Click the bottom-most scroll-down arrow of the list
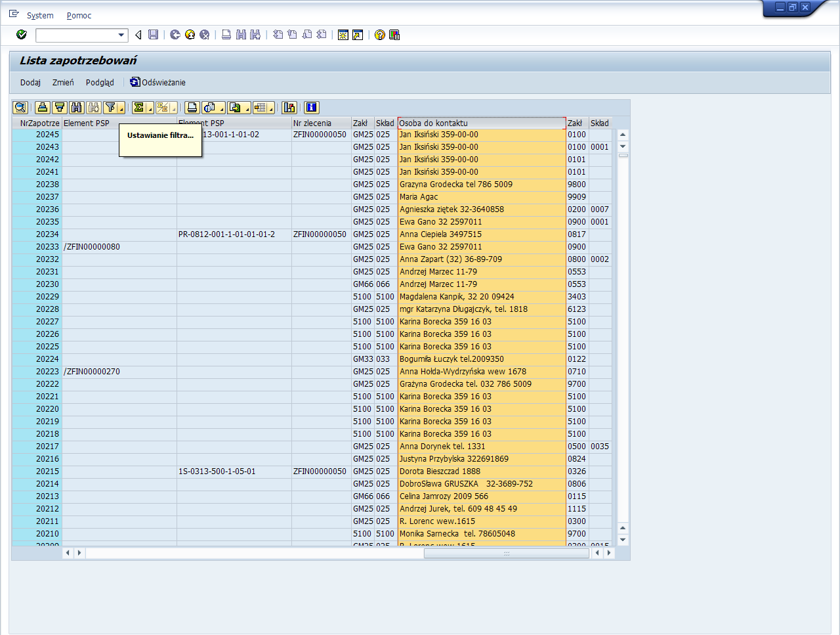 pos(623,540)
